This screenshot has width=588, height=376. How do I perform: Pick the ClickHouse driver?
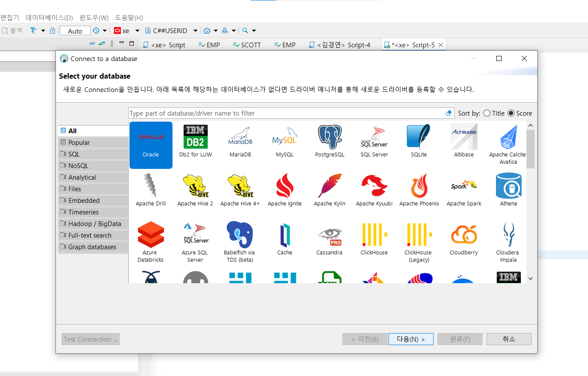(374, 239)
